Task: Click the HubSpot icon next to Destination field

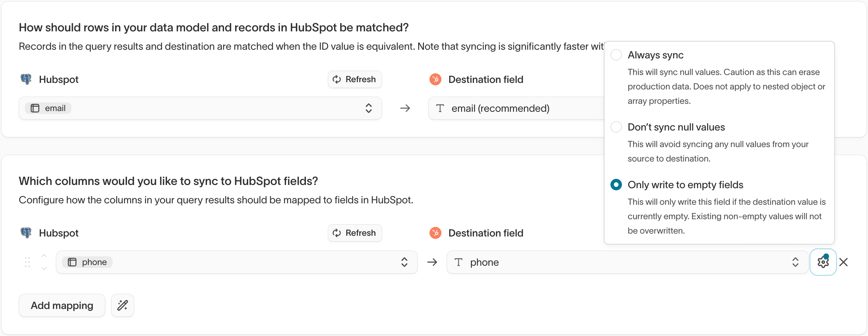Action: click(435, 79)
